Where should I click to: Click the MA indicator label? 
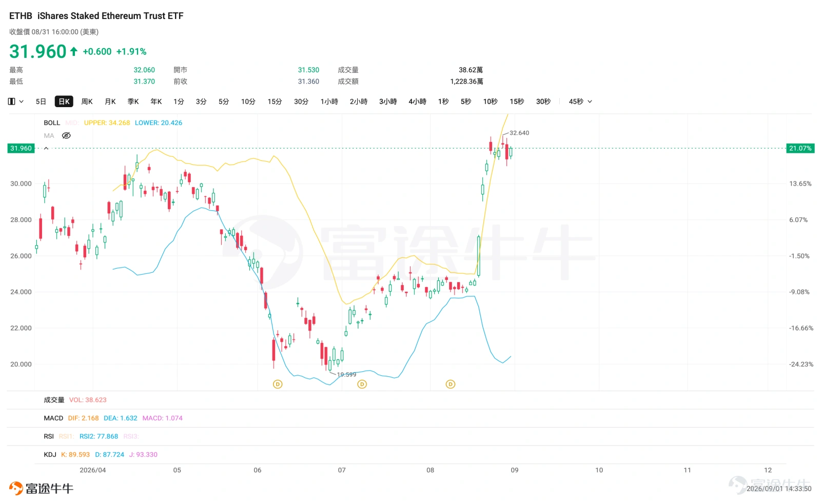[x=49, y=136]
